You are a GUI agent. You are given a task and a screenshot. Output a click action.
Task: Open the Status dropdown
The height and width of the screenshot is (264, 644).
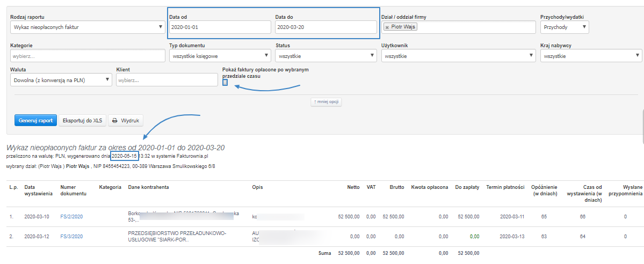[x=326, y=56]
